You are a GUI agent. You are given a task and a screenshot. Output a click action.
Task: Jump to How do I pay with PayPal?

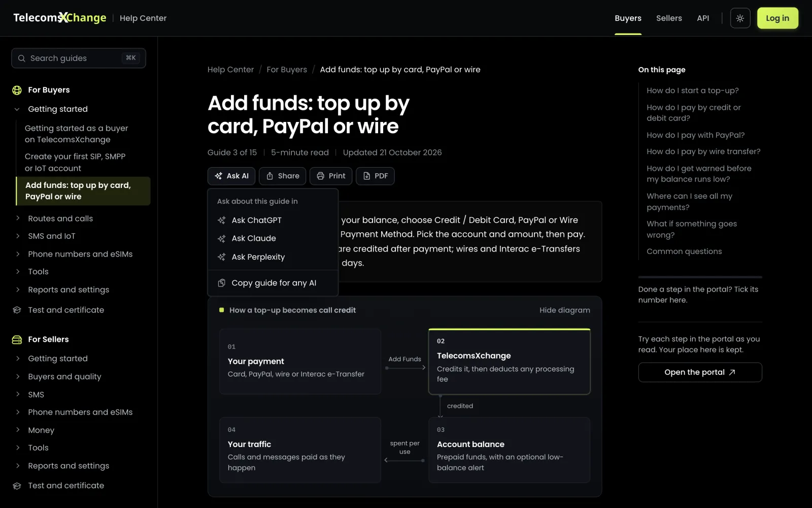tap(695, 135)
